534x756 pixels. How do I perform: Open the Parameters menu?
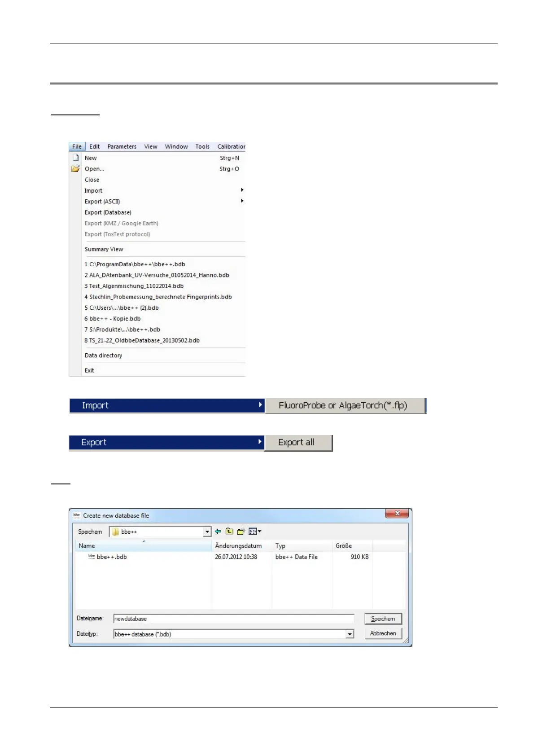tap(122, 147)
